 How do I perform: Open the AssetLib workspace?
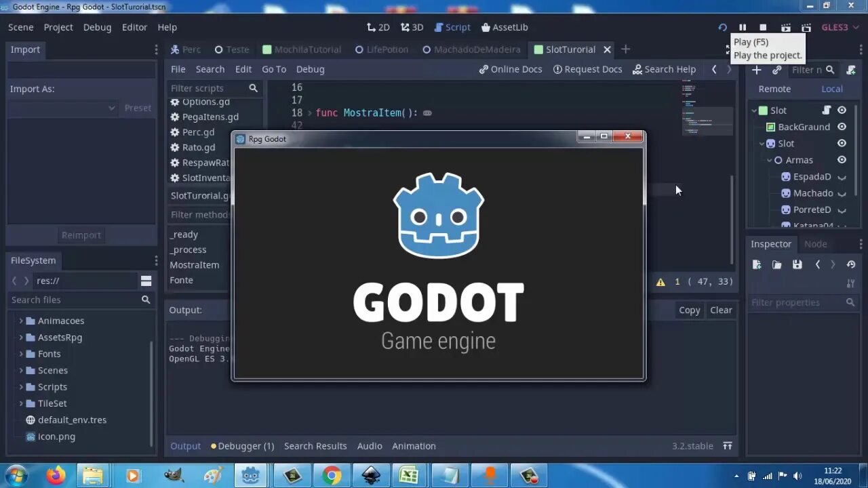(x=505, y=27)
